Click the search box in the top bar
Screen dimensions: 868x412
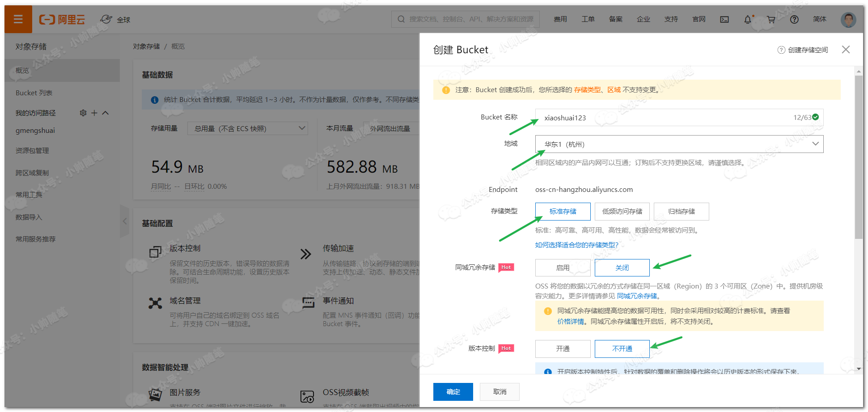coord(466,19)
